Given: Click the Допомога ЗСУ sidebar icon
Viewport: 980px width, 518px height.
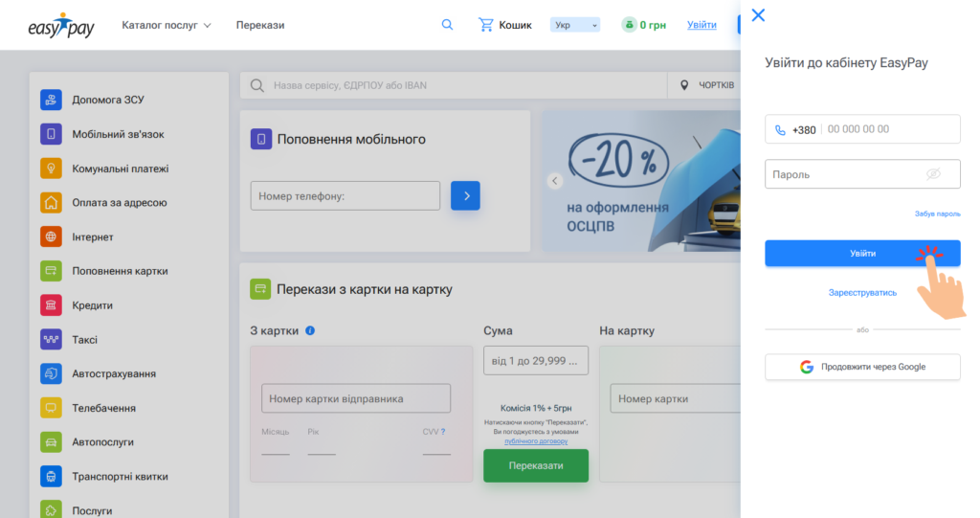Looking at the screenshot, I should (x=52, y=100).
